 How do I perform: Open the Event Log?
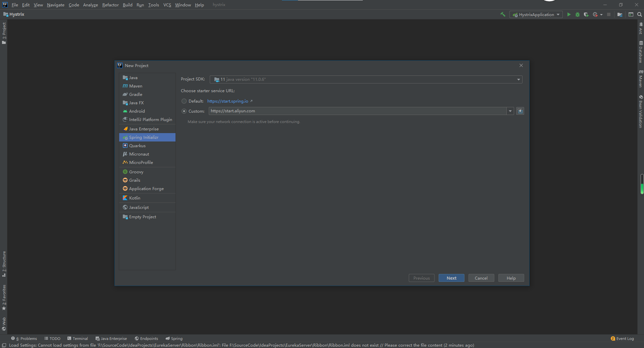[x=622, y=339]
